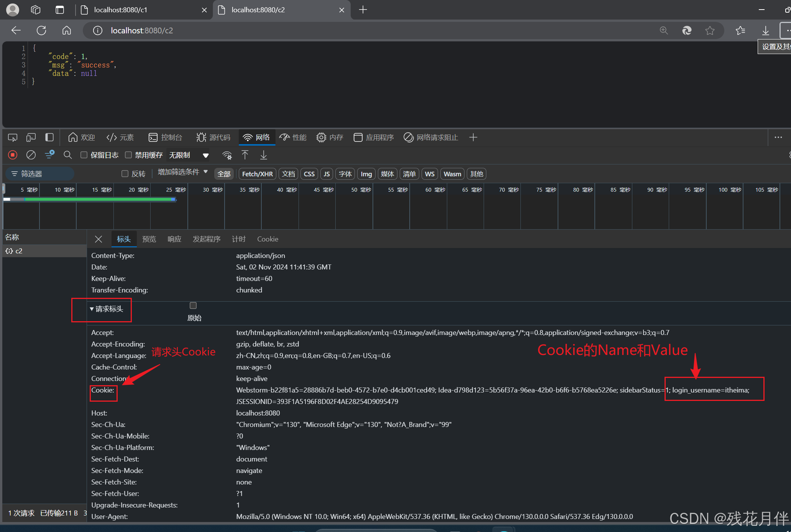The height and width of the screenshot is (532, 791).
Task: Filter by WS request type
Action: (430, 174)
